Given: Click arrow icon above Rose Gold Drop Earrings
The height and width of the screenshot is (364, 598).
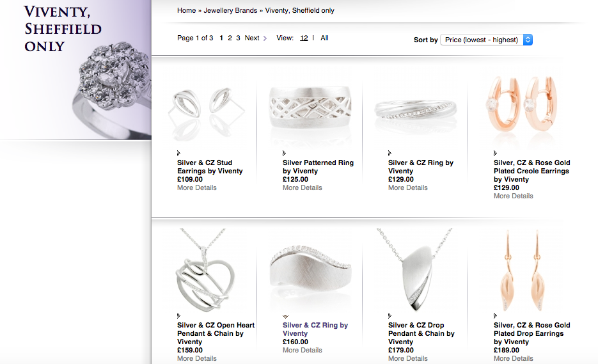Looking at the screenshot, I should pos(496,316).
